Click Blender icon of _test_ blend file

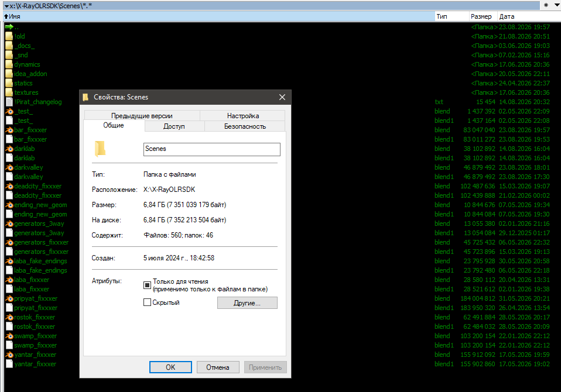[x=9, y=111]
